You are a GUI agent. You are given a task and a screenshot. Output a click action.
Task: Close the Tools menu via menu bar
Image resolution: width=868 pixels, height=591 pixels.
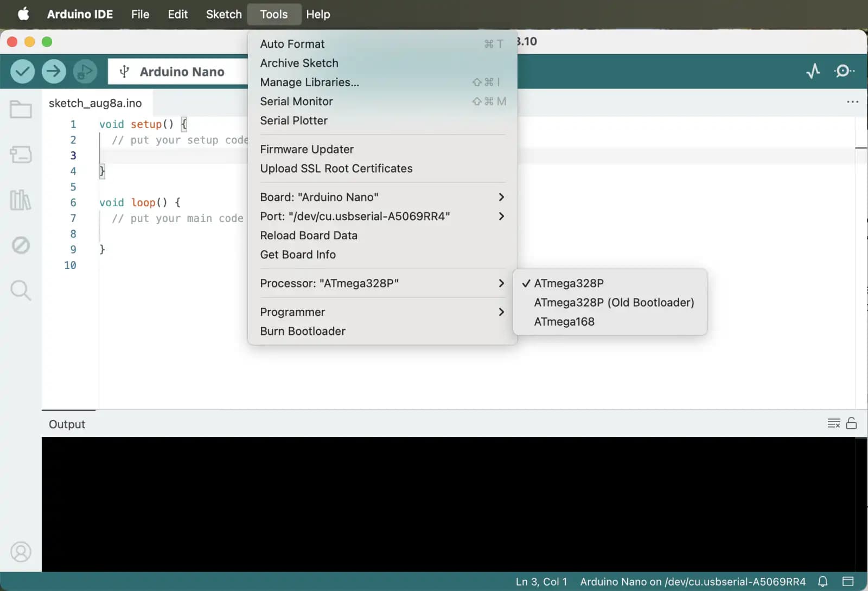[x=274, y=14]
